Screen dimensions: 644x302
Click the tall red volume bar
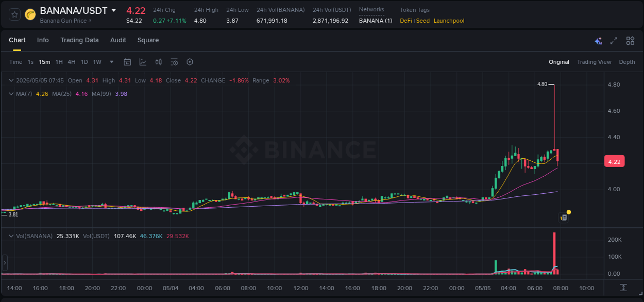pos(554,253)
